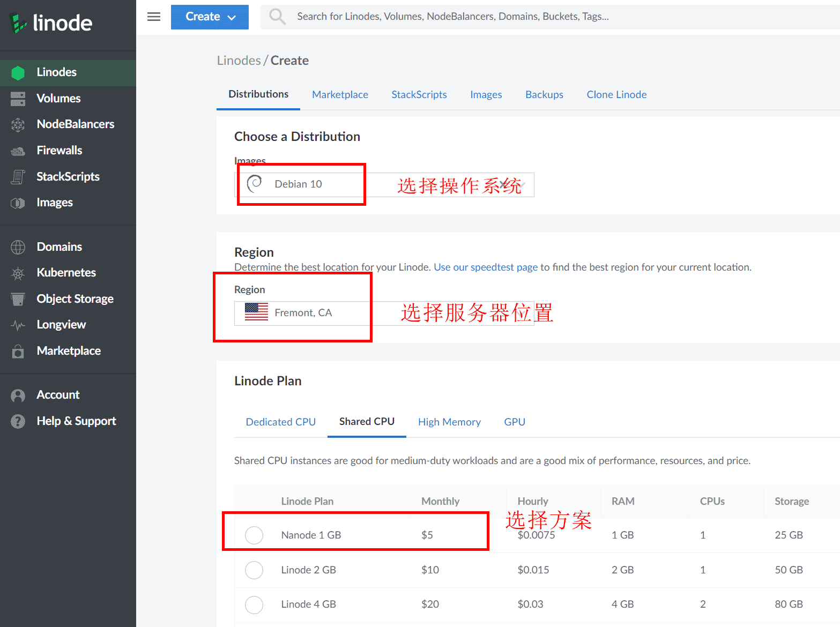Open the Fremont, CA region dropdown
Viewport: 840px width, 627px height.
point(384,313)
